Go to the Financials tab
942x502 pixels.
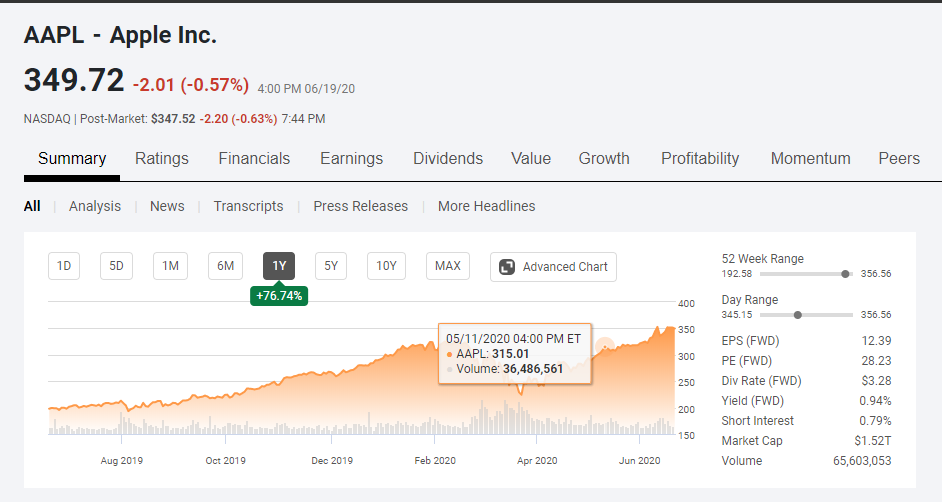pyautogui.click(x=254, y=159)
